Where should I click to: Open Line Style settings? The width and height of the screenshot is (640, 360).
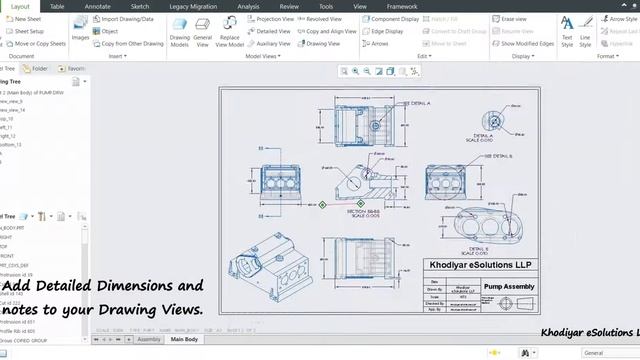point(585,32)
